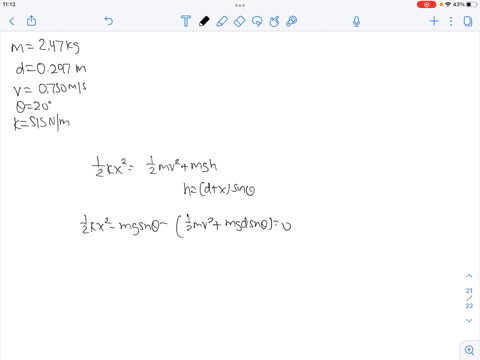
Task: Tap the red screen recording indicator
Action: pyautogui.click(x=426, y=5)
